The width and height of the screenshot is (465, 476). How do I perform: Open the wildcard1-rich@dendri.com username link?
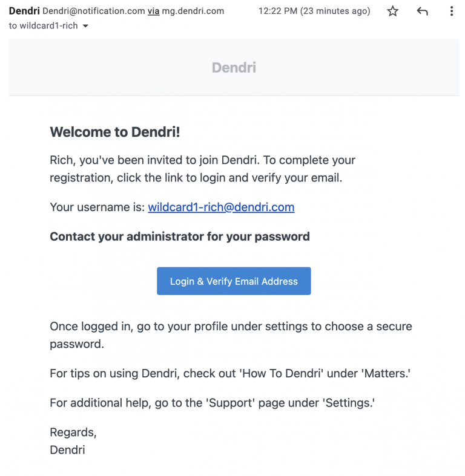point(221,207)
